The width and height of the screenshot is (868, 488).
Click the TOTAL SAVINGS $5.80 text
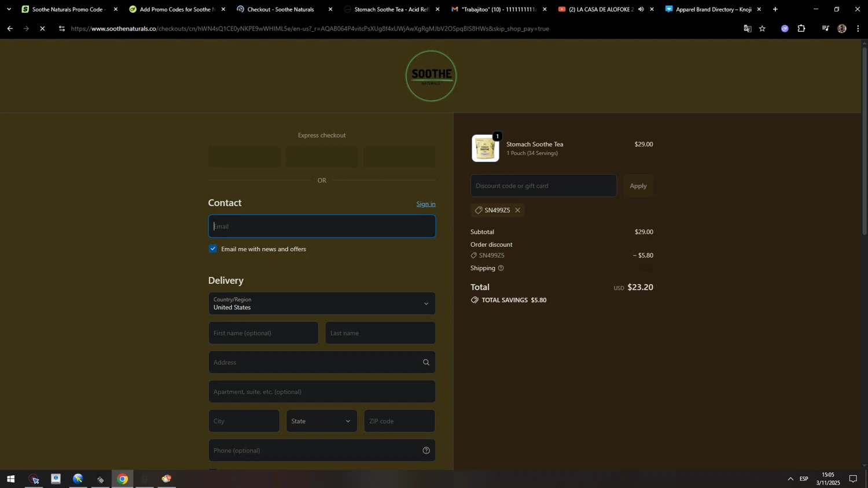514,300
